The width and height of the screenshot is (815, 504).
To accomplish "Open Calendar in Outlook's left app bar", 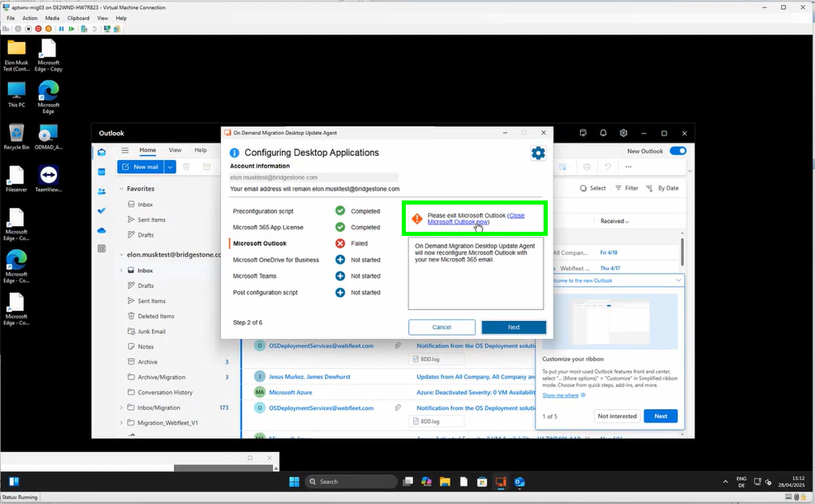I will coord(102,172).
